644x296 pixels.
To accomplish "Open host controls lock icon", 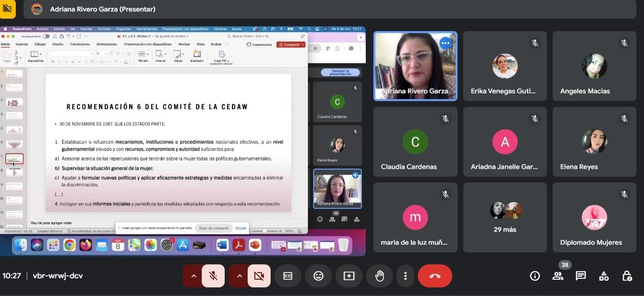I will coord(627,276).
